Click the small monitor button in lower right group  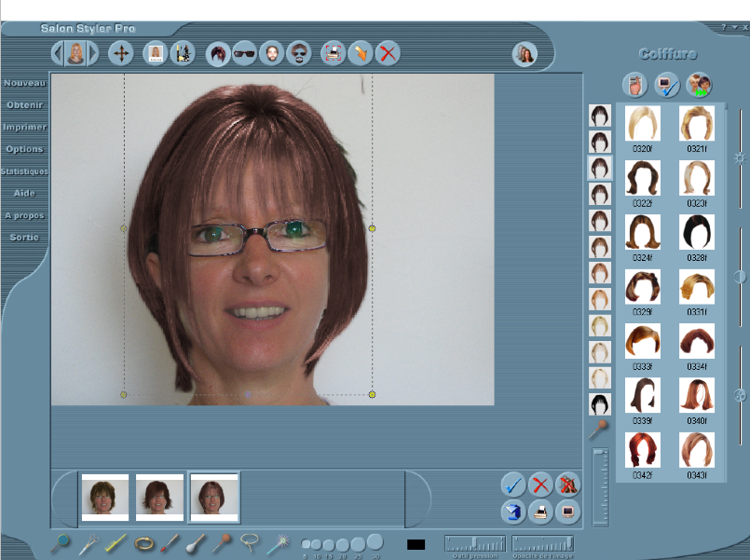pos(567,512)
